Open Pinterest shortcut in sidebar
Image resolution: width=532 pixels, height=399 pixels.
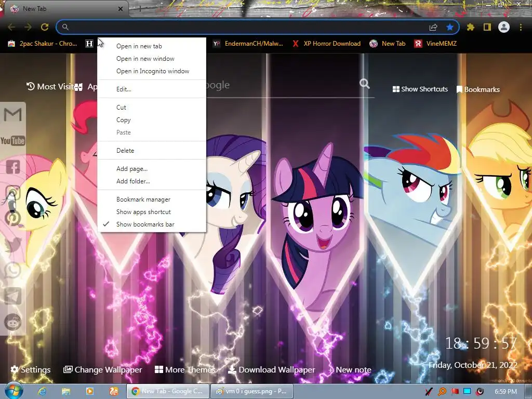13,219
